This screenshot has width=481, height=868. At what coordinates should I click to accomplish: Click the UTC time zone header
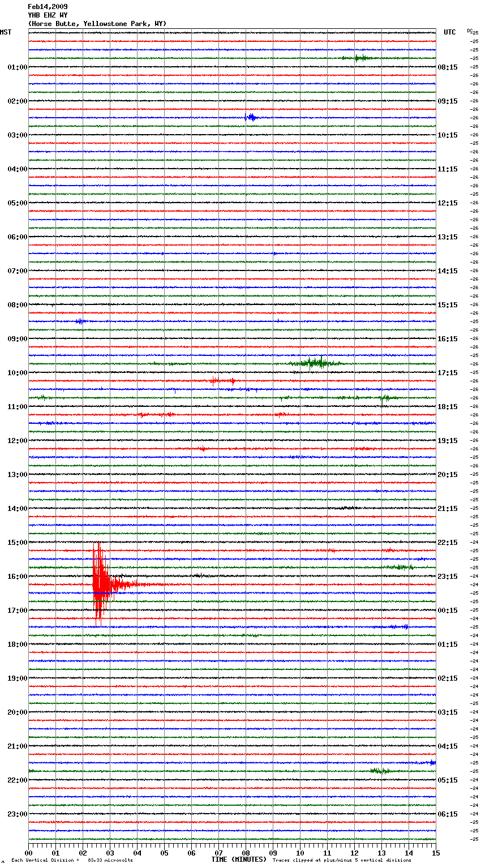tap(450, 32)
